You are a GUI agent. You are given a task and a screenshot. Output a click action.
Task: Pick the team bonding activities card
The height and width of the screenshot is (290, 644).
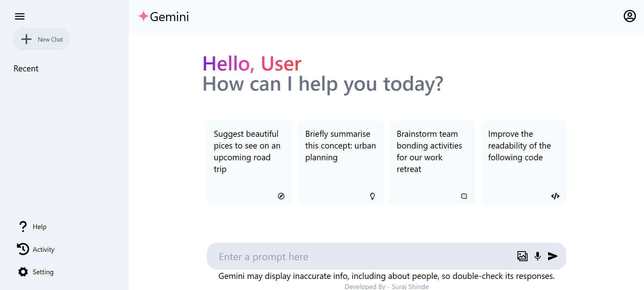(432, 163)
